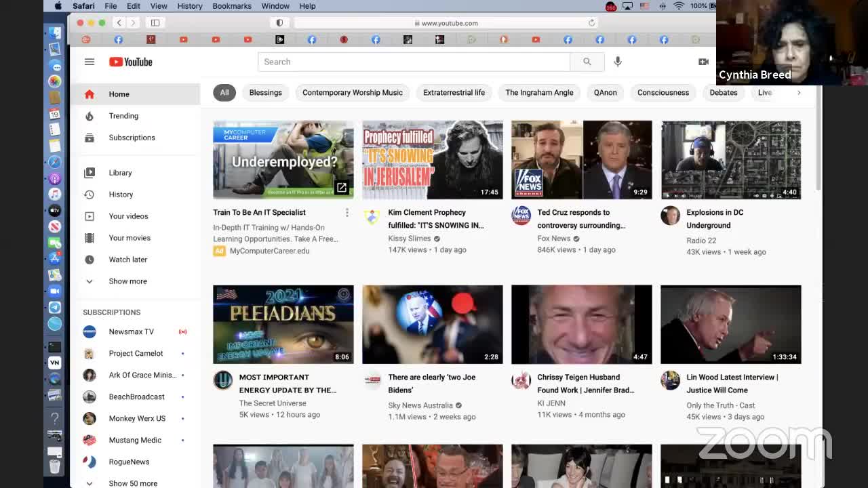The image size is (868, 488).
Task: Open Mustang Medic subscription channel
Action: [x=136, y=440]
